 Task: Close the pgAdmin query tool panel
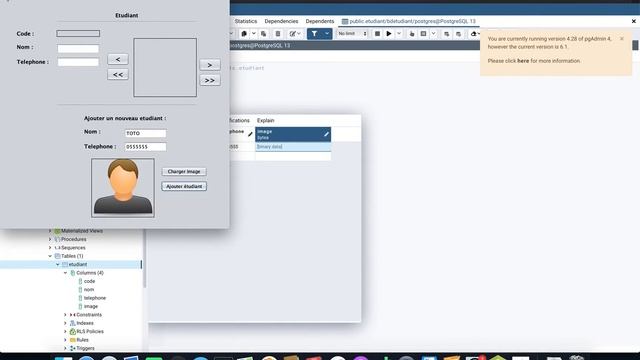[634, 21]
